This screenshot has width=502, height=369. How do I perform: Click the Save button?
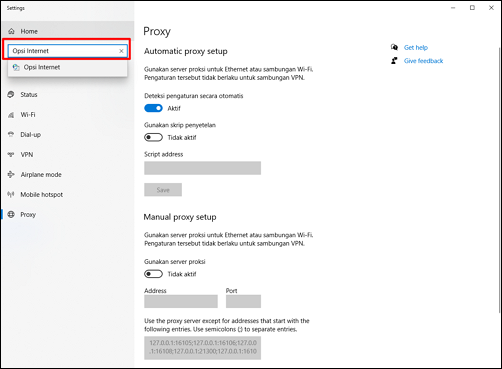tap(163, 190)
